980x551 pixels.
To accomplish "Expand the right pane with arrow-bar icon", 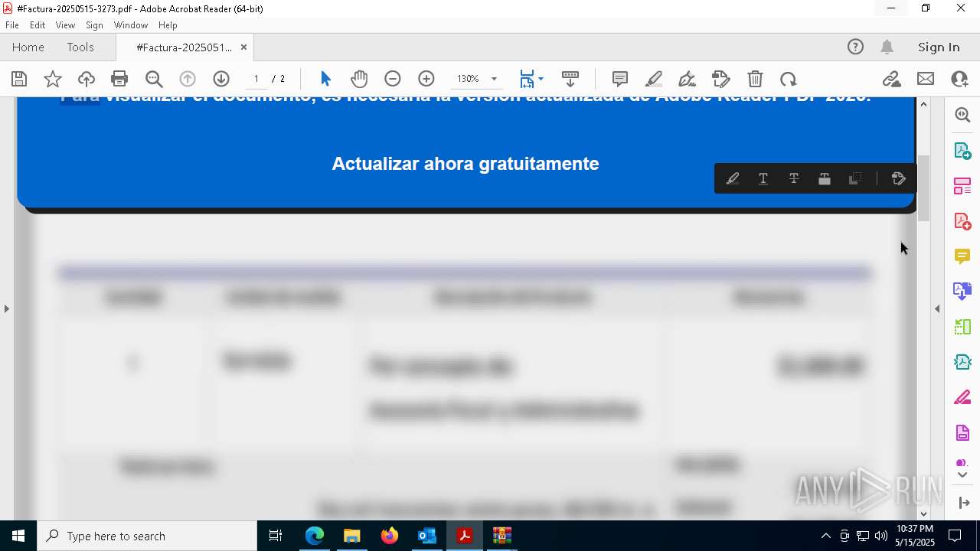I will click(964, 503).
